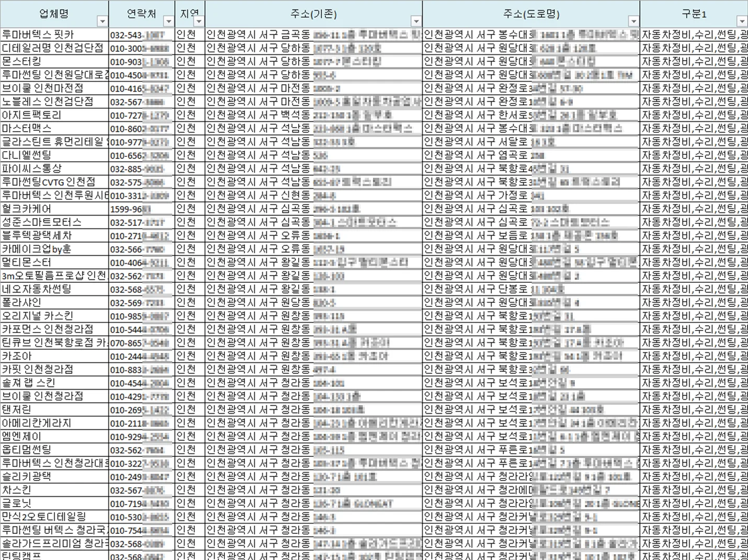Select the cell 폴라샤인

click(x=54, y=302)
